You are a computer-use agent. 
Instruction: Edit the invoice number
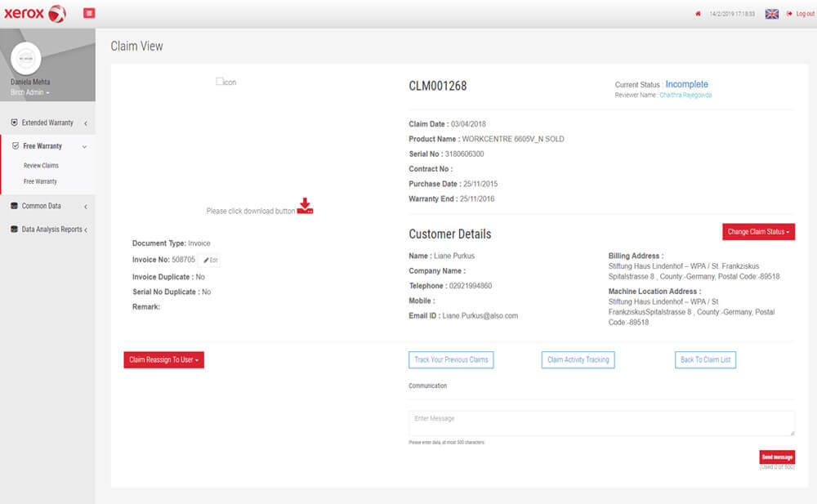pyautogui.click(x=211, y=260)
